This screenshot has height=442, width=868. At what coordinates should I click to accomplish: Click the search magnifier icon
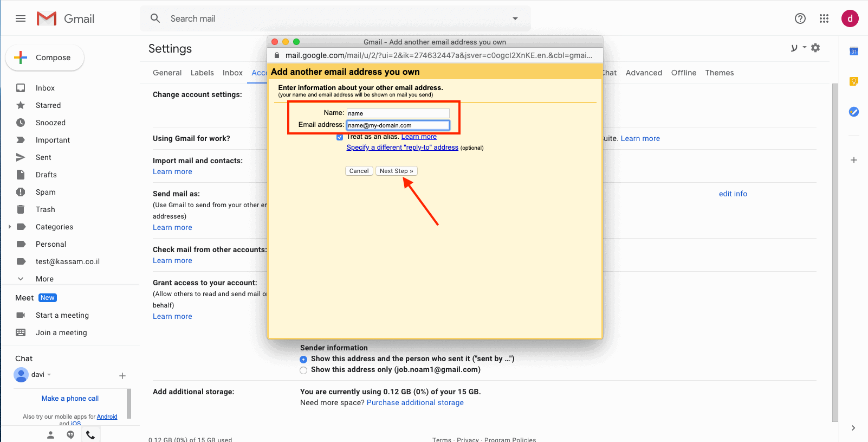click(156, 18)
